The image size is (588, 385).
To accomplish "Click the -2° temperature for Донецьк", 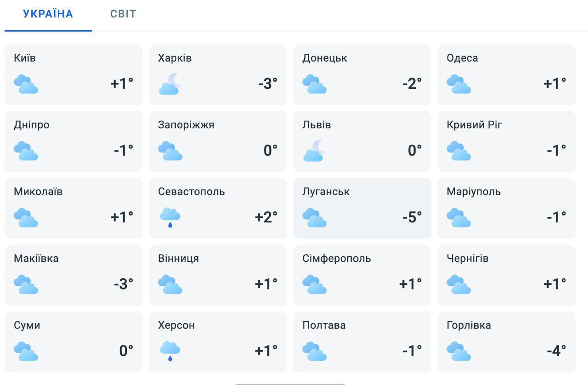I will 412,83.
